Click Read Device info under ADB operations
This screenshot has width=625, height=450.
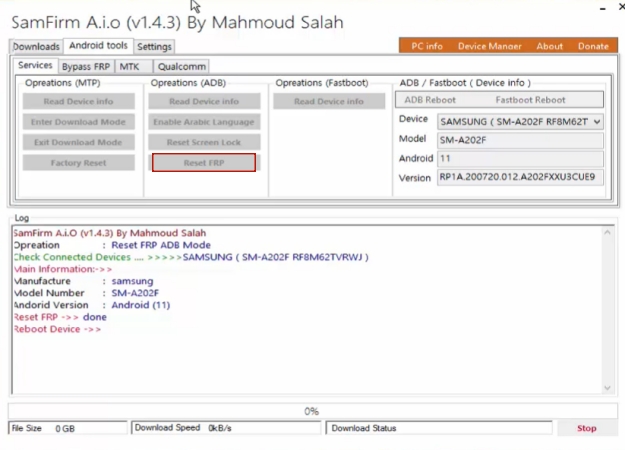pyautogui.click(x=204, y=101)
